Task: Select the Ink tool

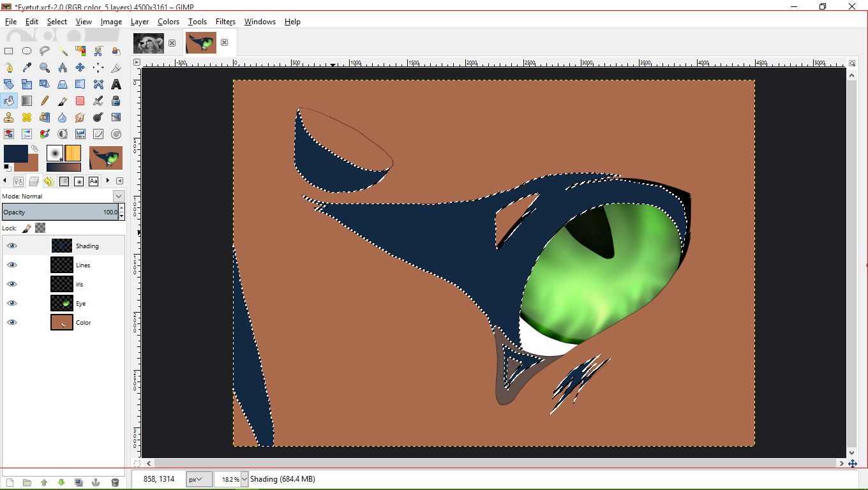Action: coord(116,101)
